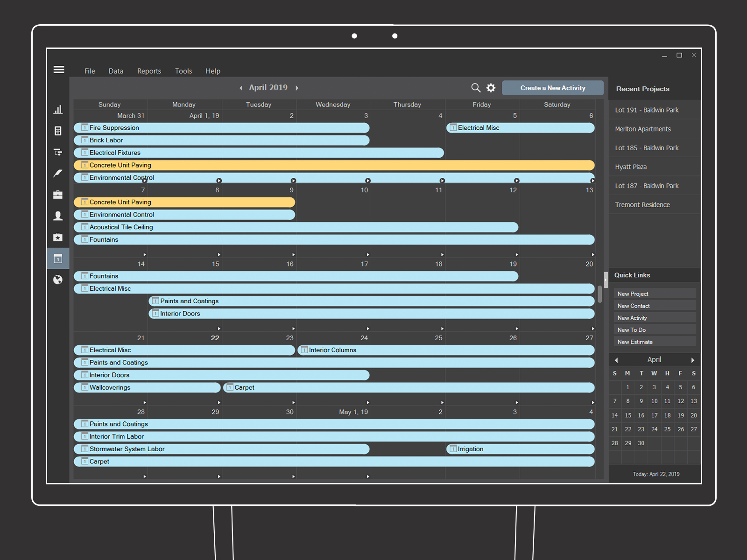Viewport: 747px width, 560px height.
Task: Select Stormwater System Labor activity
Action: pos(222,449)
